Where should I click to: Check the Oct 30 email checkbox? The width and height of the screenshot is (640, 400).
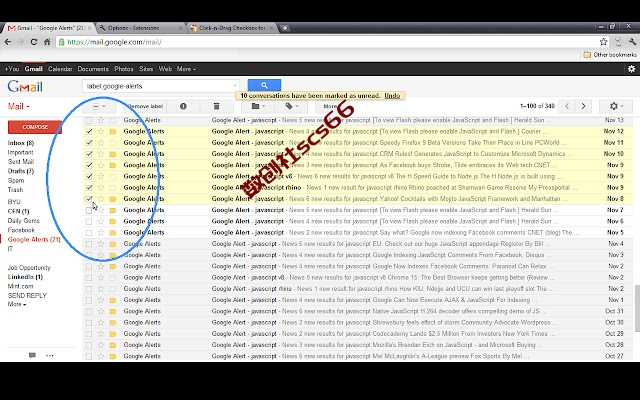coord(89,322)
